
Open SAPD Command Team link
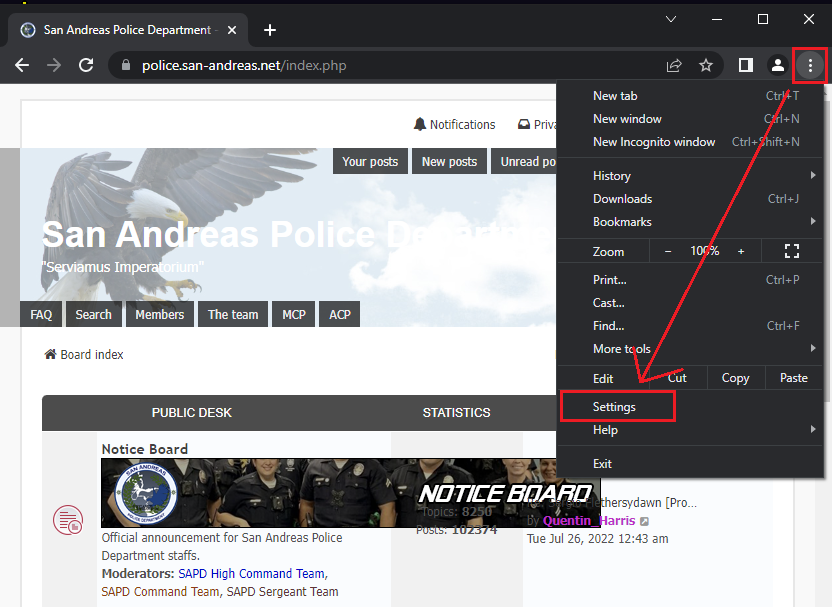[x=160, y=592]
